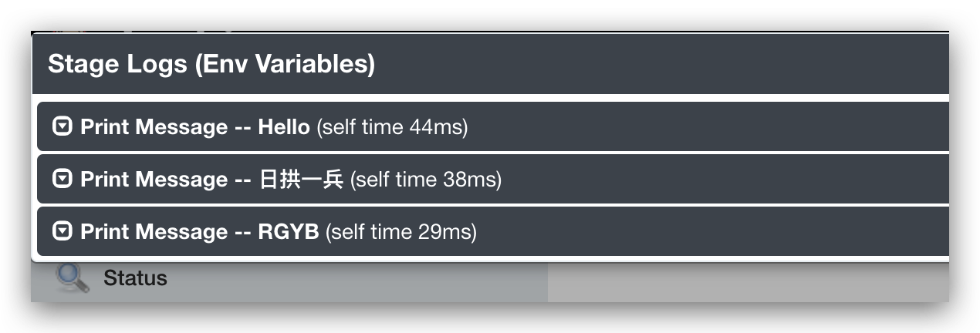The height and width of the screenshot is (333, 980).
Task: Click the 'Print Message' label of the Hello row
Action: (x=154, y=126)
